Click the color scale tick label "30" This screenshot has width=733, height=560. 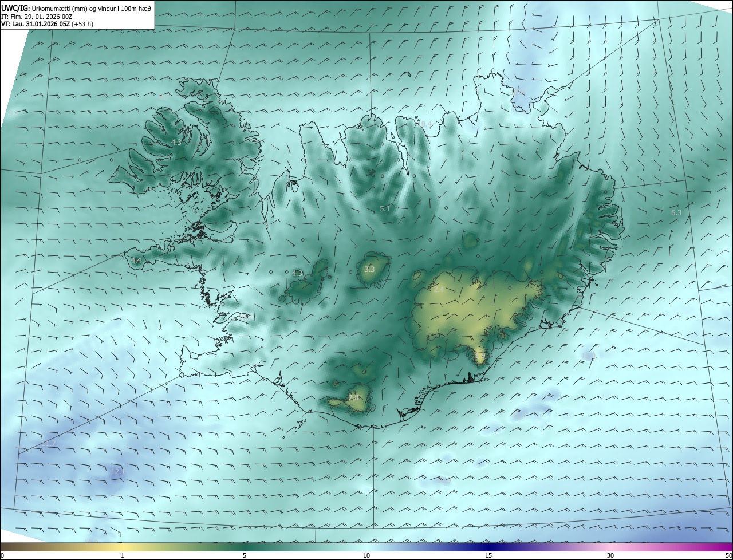[610, 555]
